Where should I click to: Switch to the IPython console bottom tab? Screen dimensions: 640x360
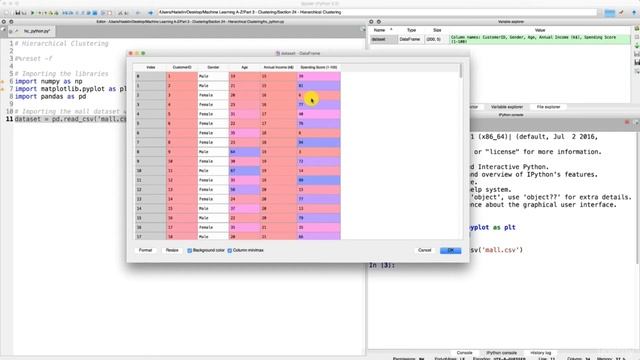point(501,353)
